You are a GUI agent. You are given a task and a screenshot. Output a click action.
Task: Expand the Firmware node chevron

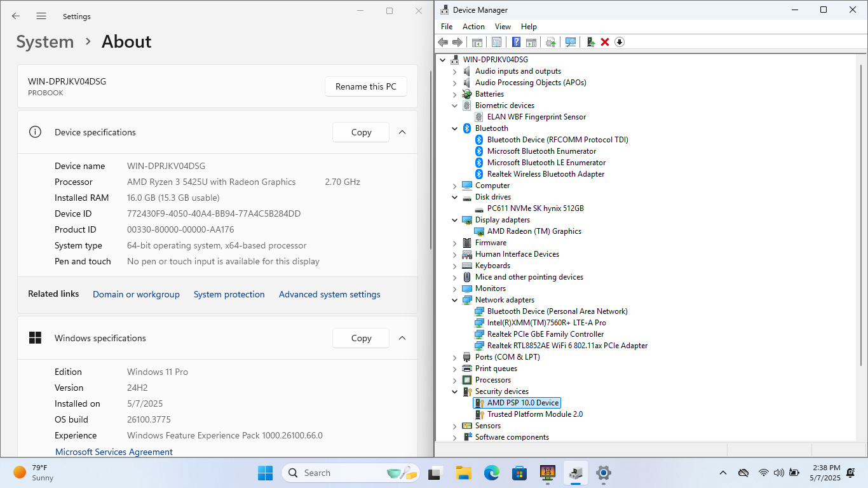point(454,243)
